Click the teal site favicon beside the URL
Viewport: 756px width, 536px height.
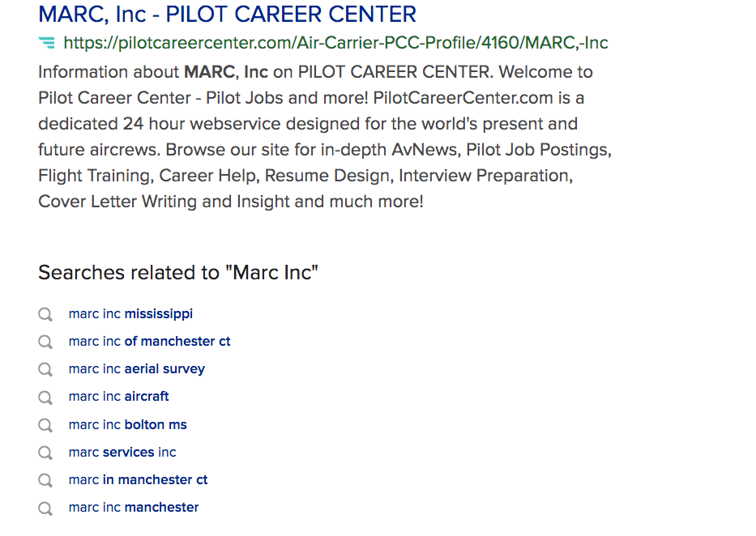47,43
